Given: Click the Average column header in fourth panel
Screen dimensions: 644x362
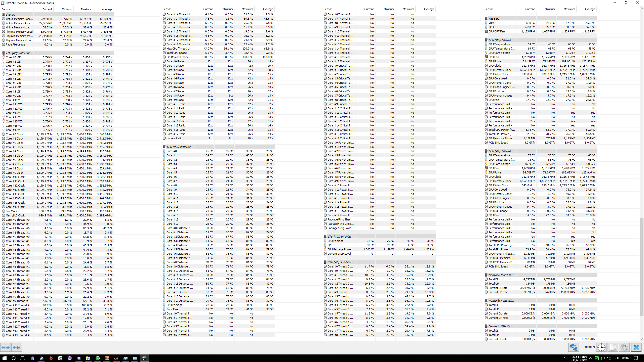Looking at the screenshot, I should (x=590, y=9).
